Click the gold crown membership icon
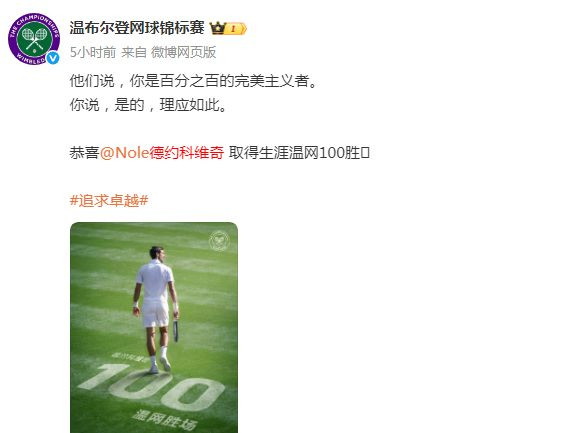587x433 pixels. [218, 28]
